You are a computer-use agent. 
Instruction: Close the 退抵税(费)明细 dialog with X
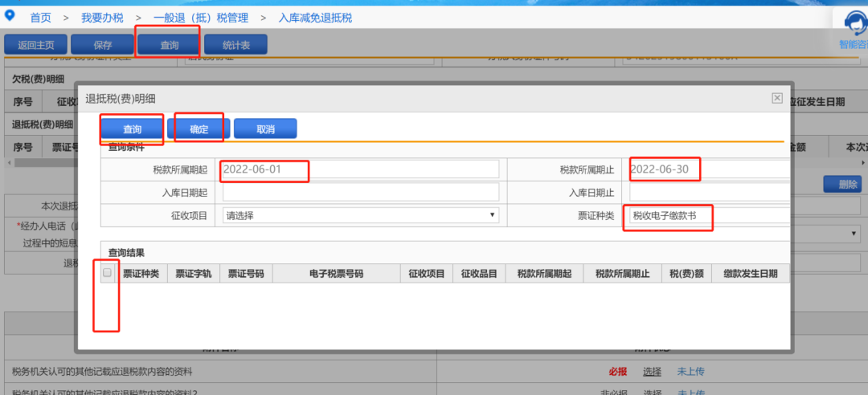coord(776,97)
